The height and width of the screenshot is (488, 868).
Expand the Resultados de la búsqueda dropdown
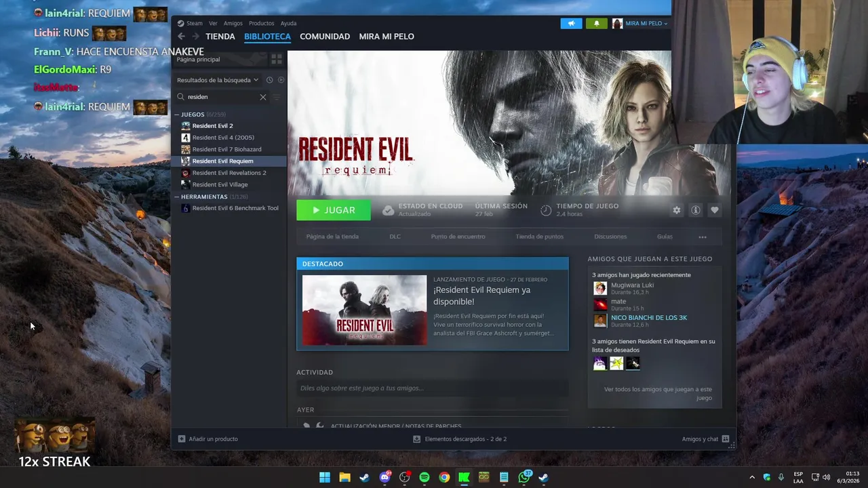(x=218, y=80)
